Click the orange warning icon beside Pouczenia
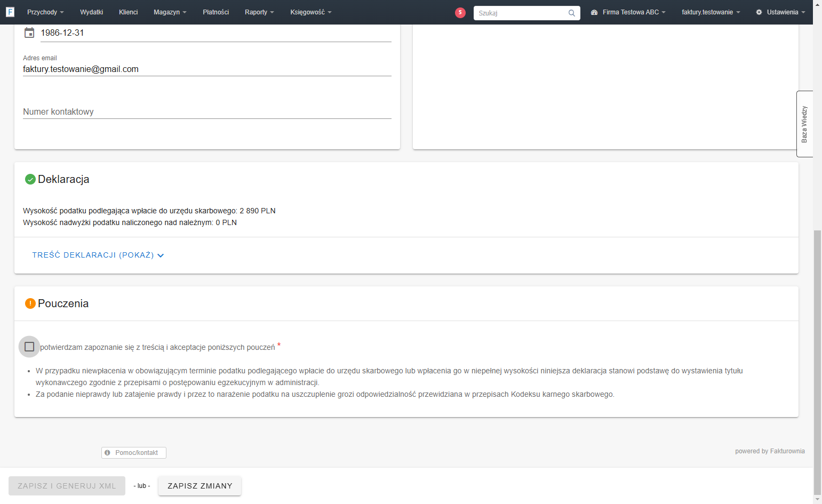822x504 pixels. 30,303
